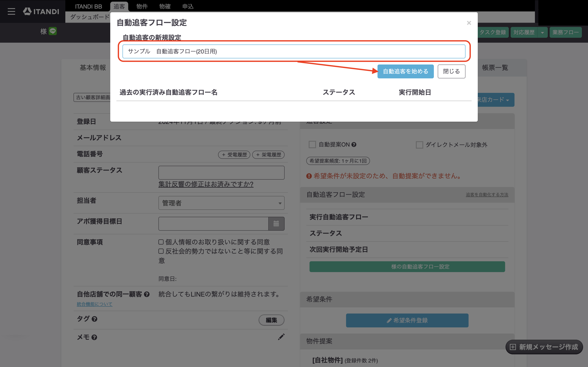Click the pencil icon to edit メモ
The height and width of the screenshot is (367, 588).
tap(281, 337)
